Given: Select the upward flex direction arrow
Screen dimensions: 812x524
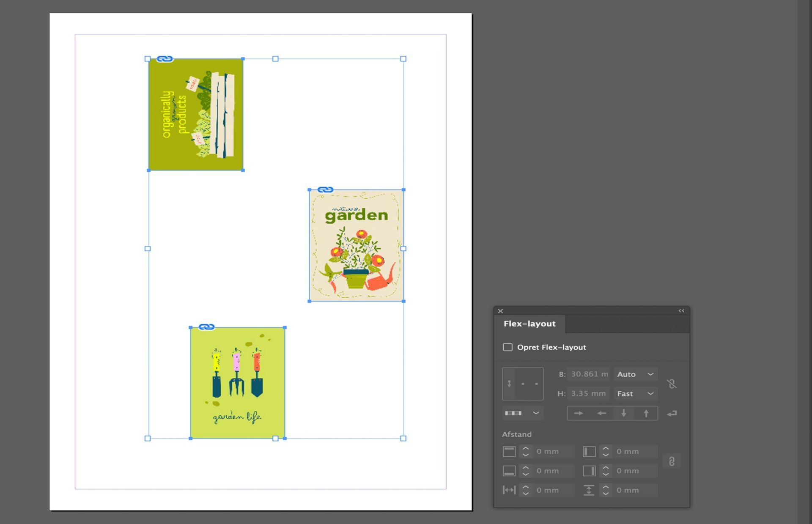Looking at the screenshot, I should [x=646, y=413].
